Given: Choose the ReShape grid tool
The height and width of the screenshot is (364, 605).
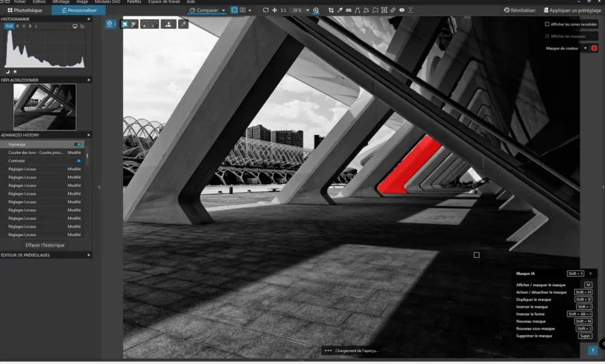Looking at the screenshot, I should click(x=384, y=11).
